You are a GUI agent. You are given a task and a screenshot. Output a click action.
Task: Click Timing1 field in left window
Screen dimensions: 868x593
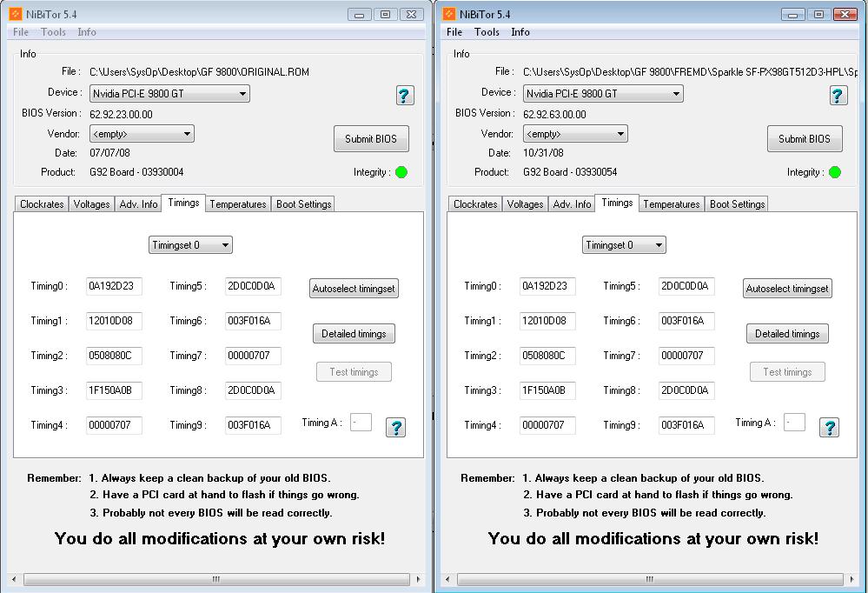coord(114,321)
